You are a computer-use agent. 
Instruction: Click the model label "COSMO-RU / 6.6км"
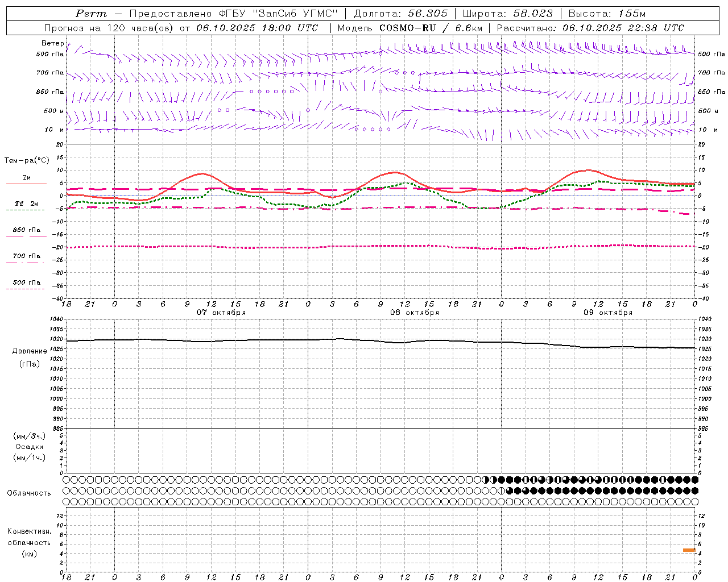431,28
